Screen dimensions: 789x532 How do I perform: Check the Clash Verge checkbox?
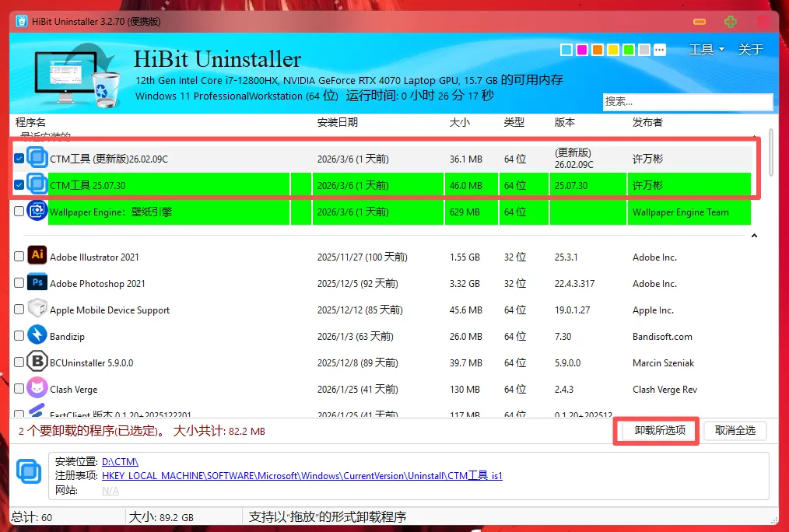point(19,389)
